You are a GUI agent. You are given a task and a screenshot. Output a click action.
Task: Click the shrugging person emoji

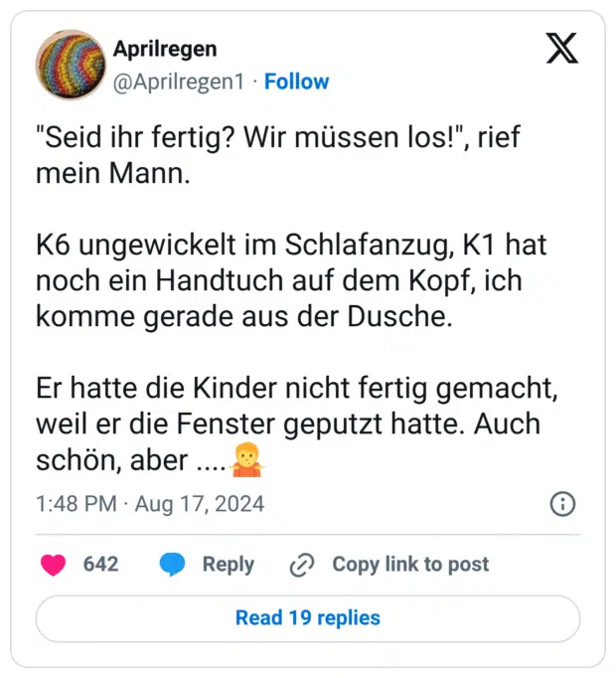(x=245, y=462)
